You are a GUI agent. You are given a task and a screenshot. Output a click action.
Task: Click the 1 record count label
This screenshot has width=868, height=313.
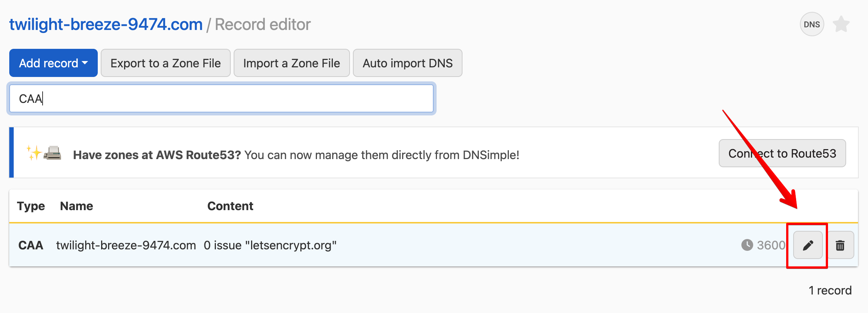tap(830, 290)
